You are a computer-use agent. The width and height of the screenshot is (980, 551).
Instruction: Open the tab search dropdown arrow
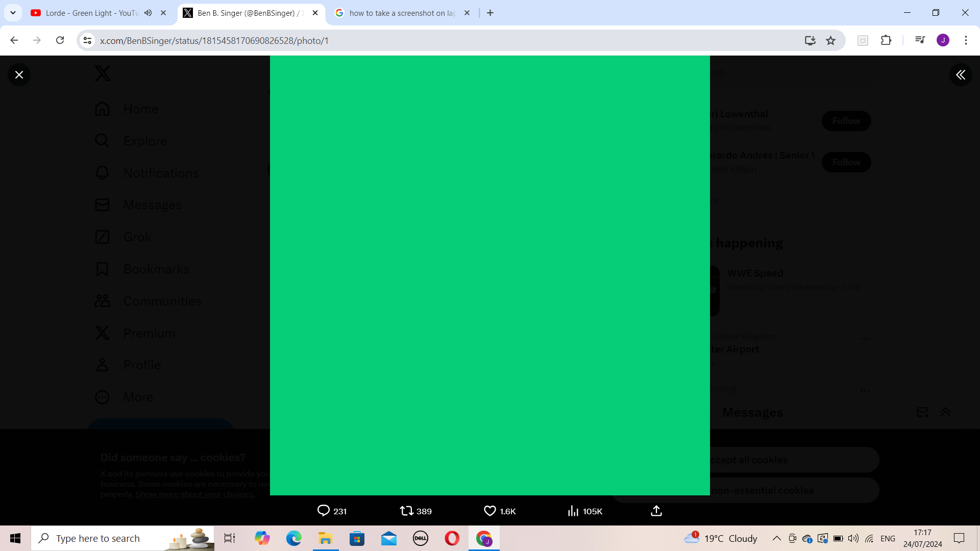(x=13, y=13)
